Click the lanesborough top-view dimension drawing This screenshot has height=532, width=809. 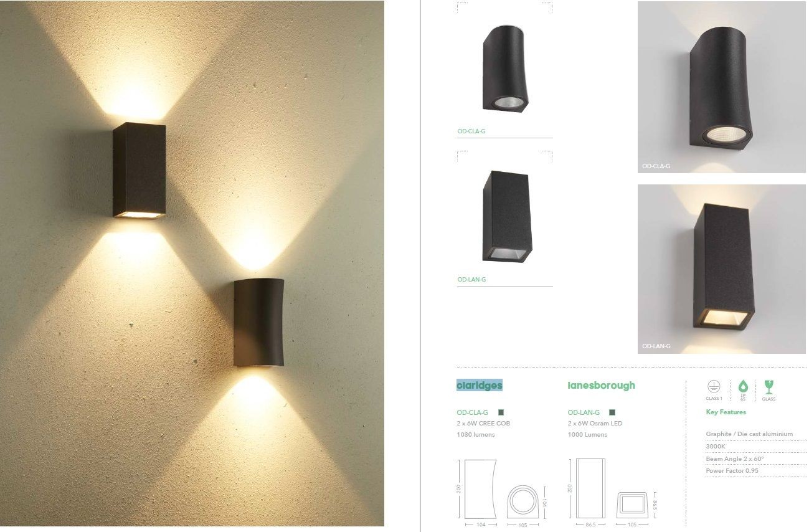pyautogui.click(x=634, y=505)
